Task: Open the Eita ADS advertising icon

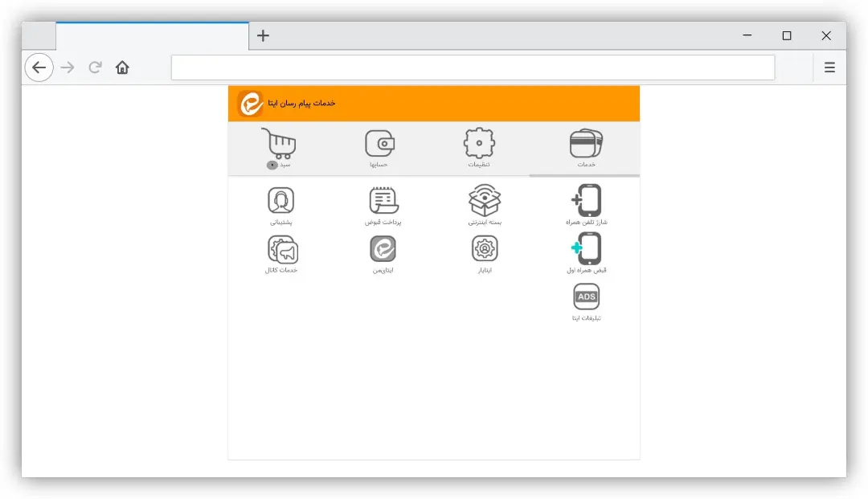Action: point(586,302)
